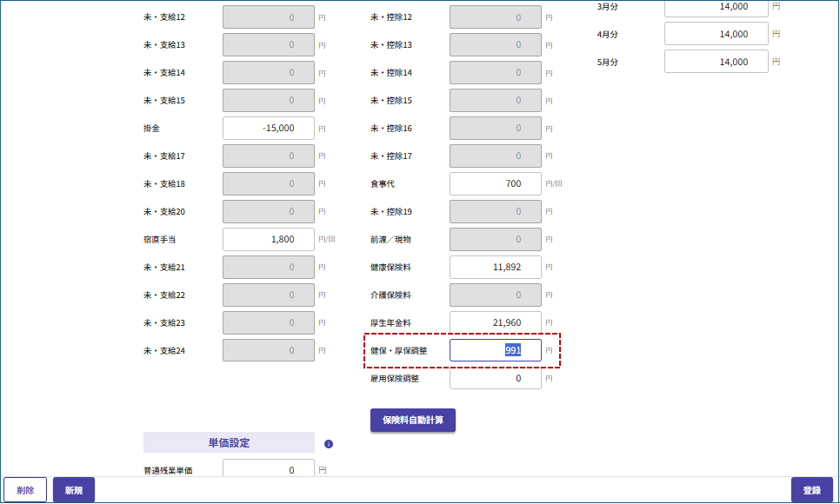The image size is (840, 504).
Task: Focus the 健康保険料 amount field
Action: point(495,267)
